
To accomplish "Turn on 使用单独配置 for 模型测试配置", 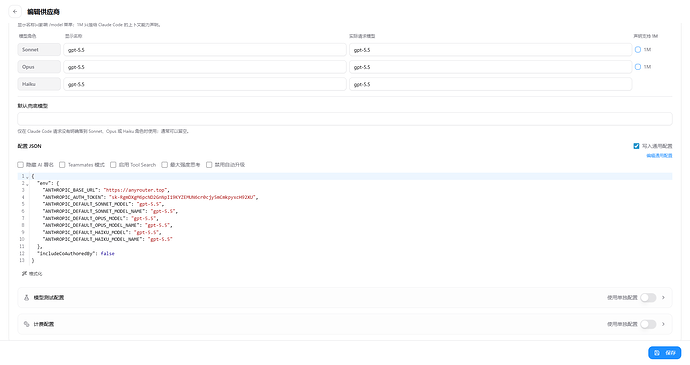I will [x=648, y=298].
